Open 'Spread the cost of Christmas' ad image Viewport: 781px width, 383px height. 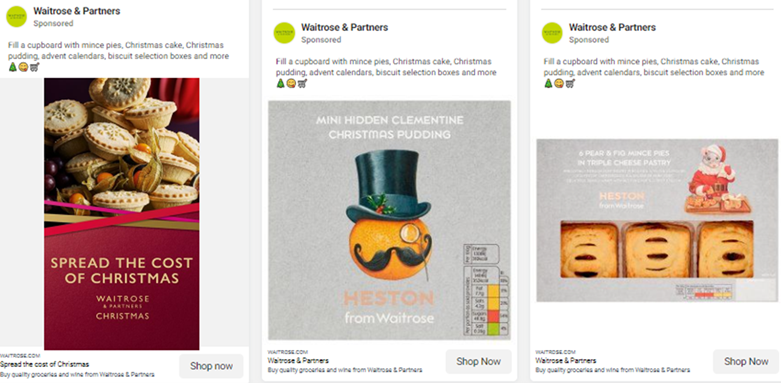coord(122,214)
